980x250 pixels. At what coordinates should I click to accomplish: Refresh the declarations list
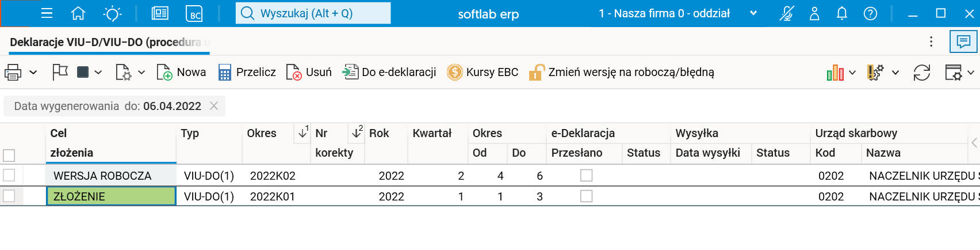[921, 73]
